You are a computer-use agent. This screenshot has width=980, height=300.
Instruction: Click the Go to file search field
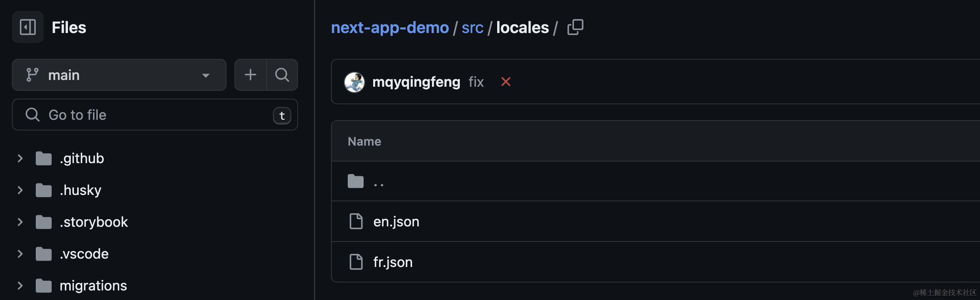(155, 115)
